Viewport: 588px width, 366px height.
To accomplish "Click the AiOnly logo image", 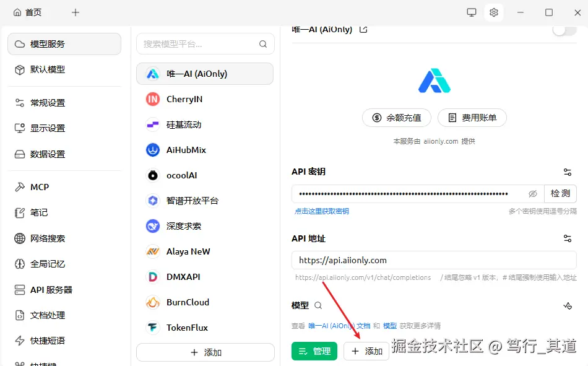I will (x=435, y=81).
